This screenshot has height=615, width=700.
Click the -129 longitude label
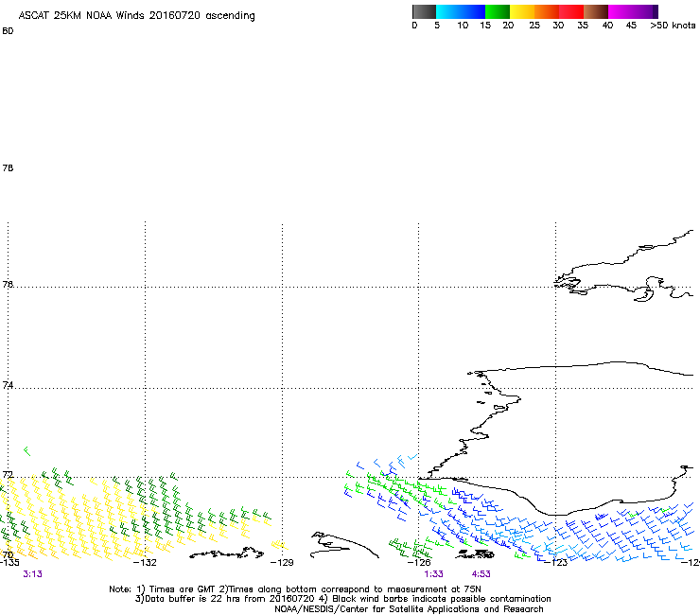tap(282, 562)
